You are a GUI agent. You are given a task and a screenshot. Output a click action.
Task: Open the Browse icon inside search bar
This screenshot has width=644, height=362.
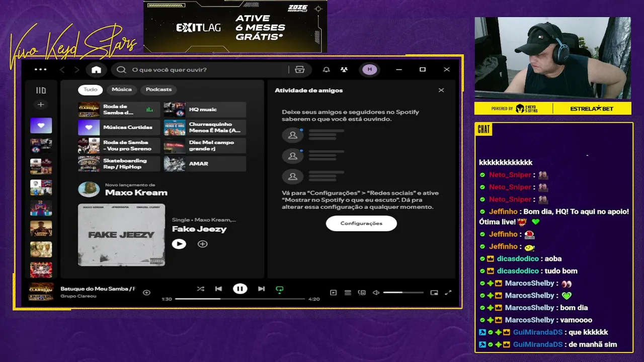click(x=300, y=70)
